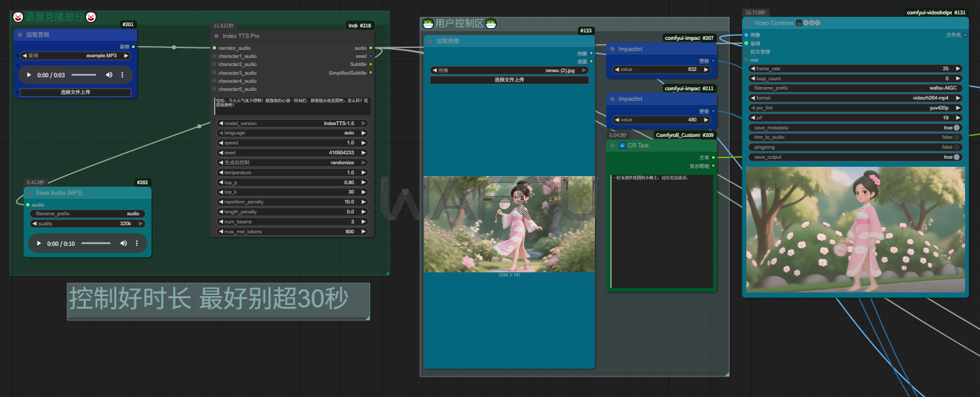Screen dimensions: 980x397
Task: Open the 生成后控制 randomize dropdown
Action: [292, 162]
